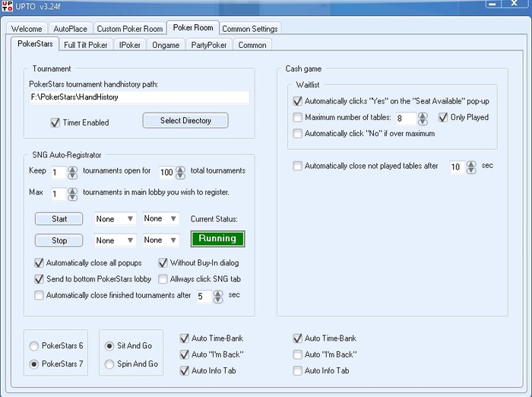The image size is (532, 397).
Task: Adjust the maximum number of tables spinner arrows
Action: [423, 119]
